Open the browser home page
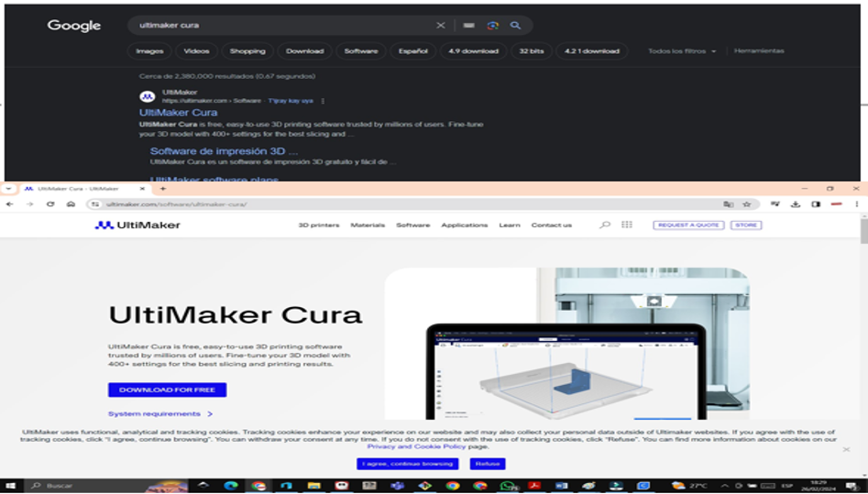The width and height of the screenshot is (868, 494). click(x=71, y=204)
